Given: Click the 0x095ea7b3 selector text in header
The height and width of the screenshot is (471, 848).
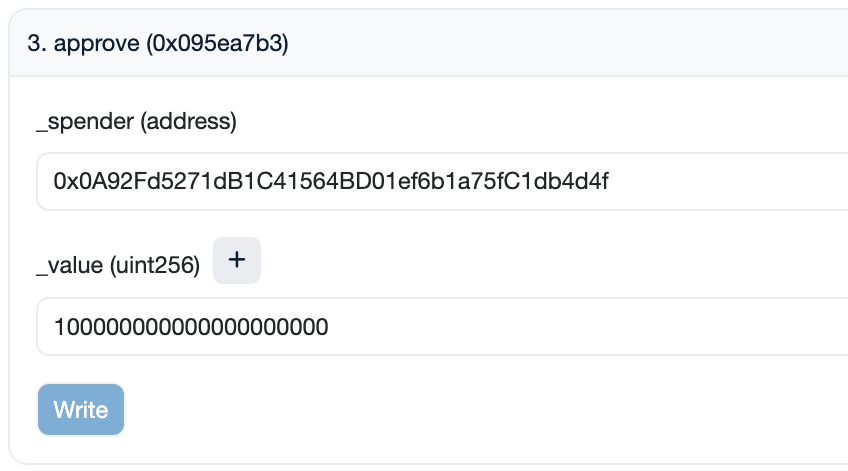Looking at the screenshot, I should coord(217,45).
